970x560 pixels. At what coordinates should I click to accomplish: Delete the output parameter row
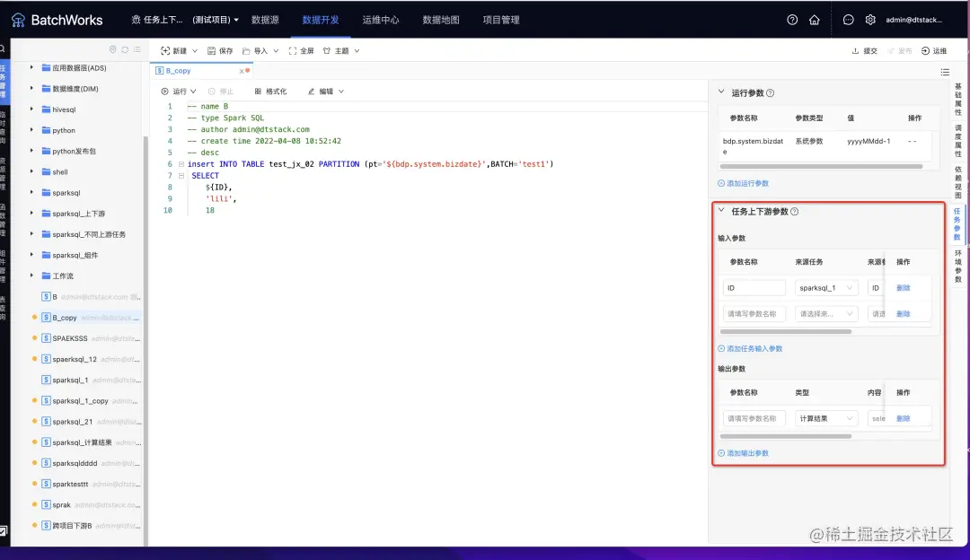pos(904,418)
